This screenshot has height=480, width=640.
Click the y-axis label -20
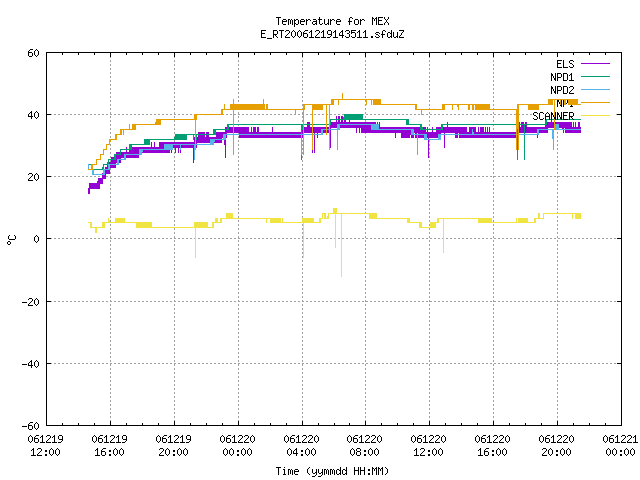pyautogui.click(x=31, y=302)
